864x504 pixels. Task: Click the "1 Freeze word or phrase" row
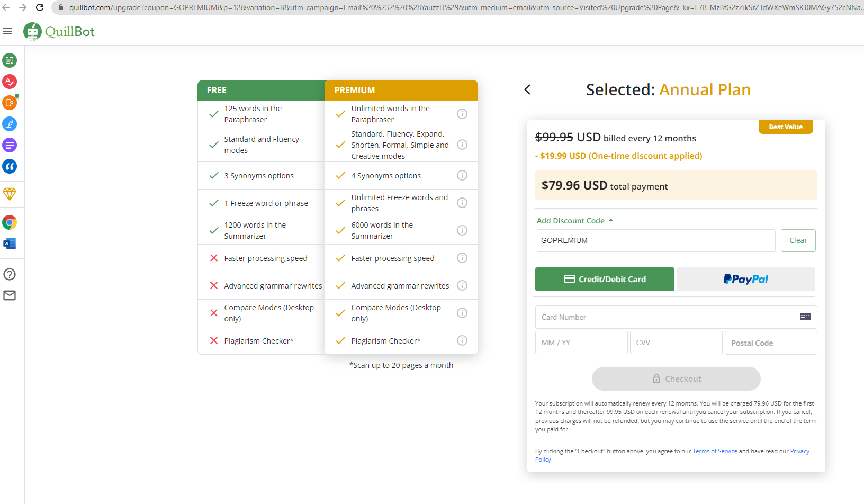[x=261, y=203]
